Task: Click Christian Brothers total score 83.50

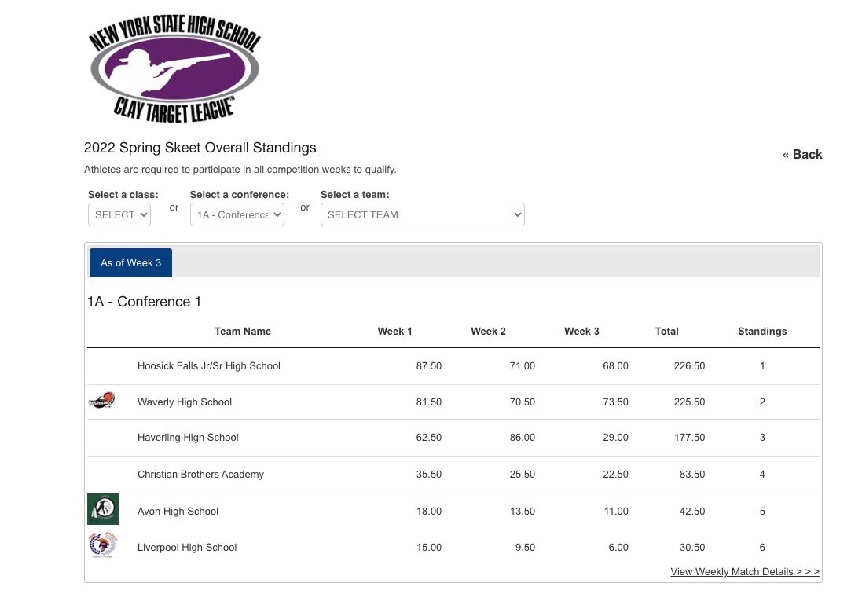Action: point(692,475)
